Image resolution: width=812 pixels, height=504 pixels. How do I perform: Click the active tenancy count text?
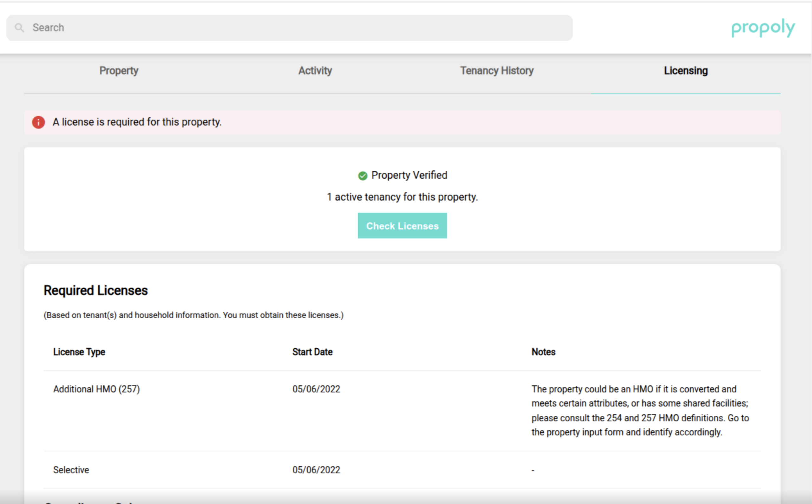point(402,197)
